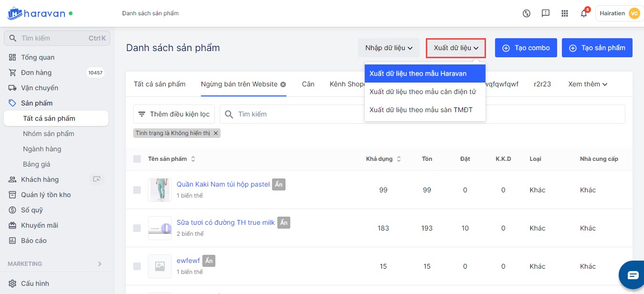Image resolution: width=644 pixels, height=294 pixels.
Task: Expand the Nhập dữ liệu dropdown
Action: point(389,48)
